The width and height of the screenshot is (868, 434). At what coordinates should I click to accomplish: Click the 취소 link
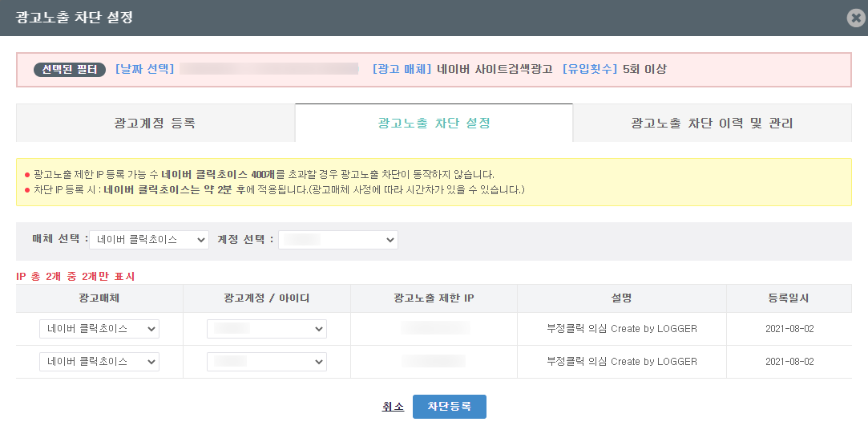tap(393, 406)
